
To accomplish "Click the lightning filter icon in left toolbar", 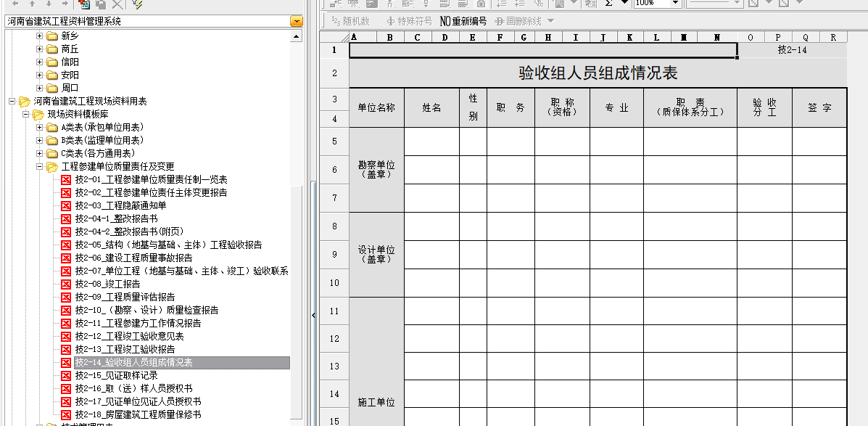I will [x=137, y=4].
